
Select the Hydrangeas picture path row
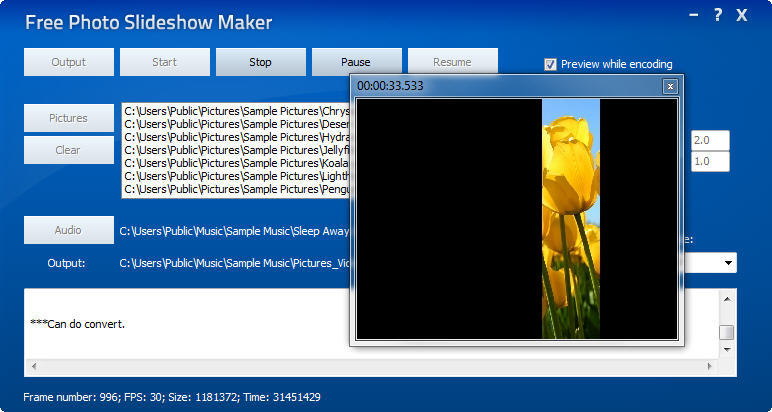point(237,136)
